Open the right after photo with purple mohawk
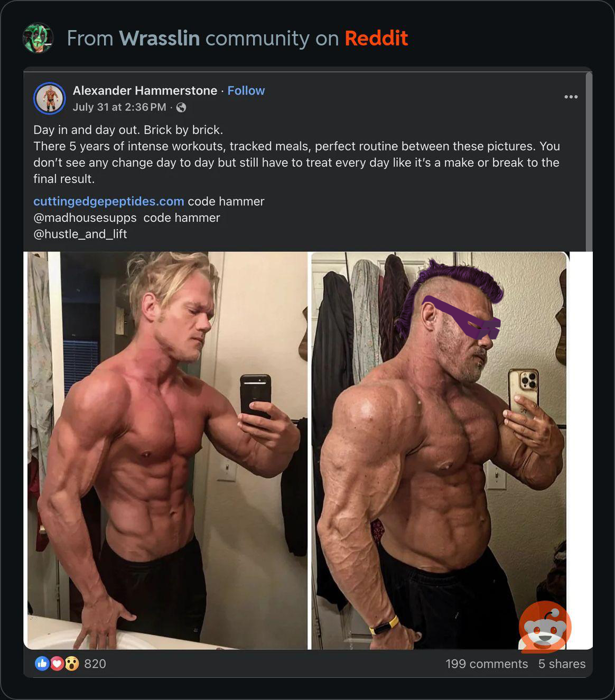 coord(440,451)
